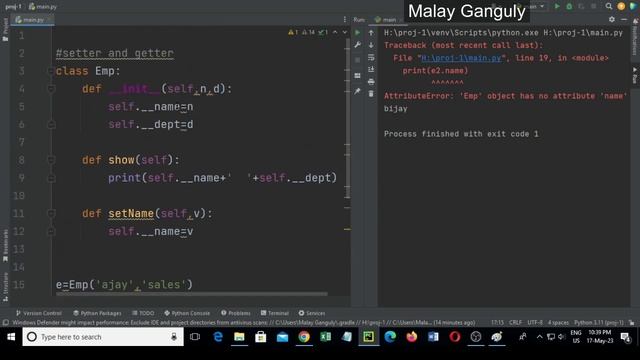The width and height of the screenshot is (640, 360).
Task: Toggle the Structure tool window on the left sidebar
Action: click(5, 287)
